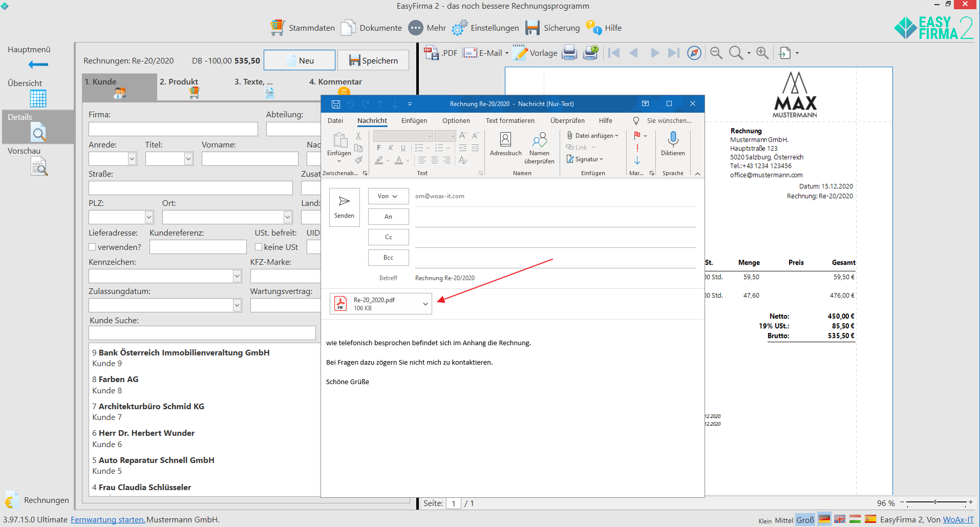Toggle italic formatting in Outlook ribbon
This screenshot has width=980, height=527.
click(x=391, y=147)
